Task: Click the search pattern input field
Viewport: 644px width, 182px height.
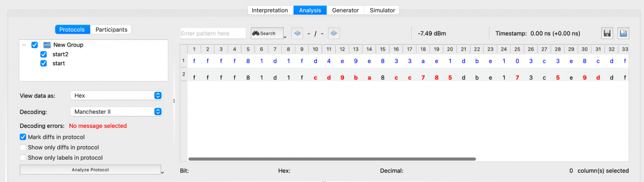Action: point(213,33)
